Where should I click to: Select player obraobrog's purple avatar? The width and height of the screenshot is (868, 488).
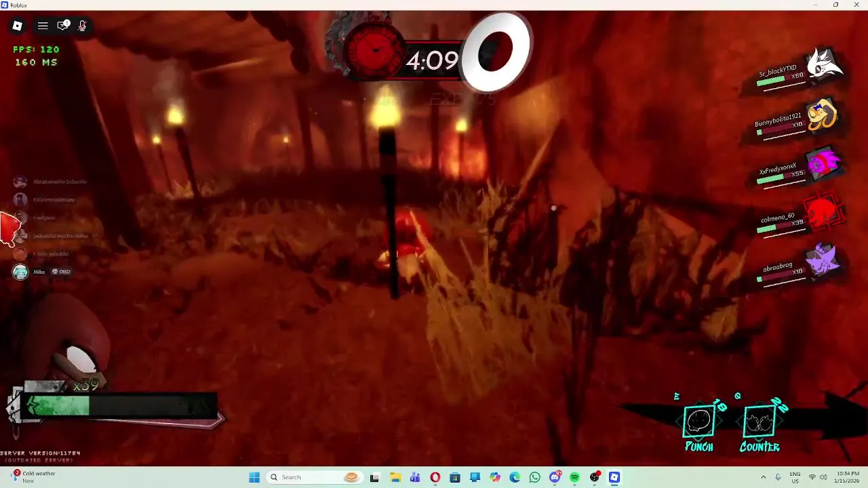823,260
